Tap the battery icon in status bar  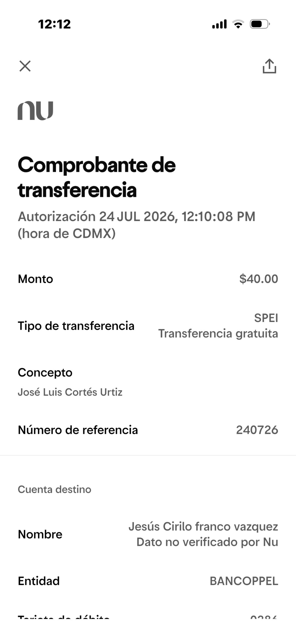tap(260, 24)
